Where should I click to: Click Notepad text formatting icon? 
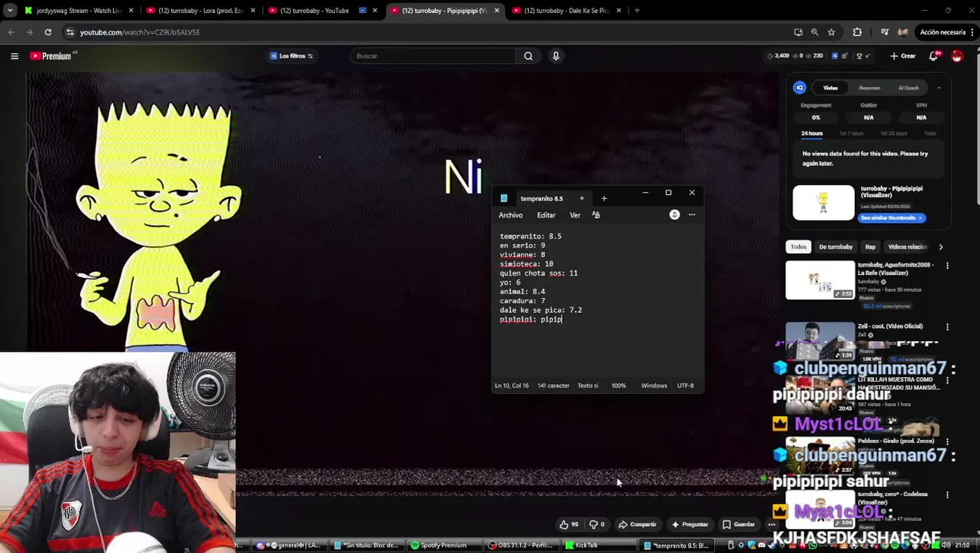tap(596, 215)
